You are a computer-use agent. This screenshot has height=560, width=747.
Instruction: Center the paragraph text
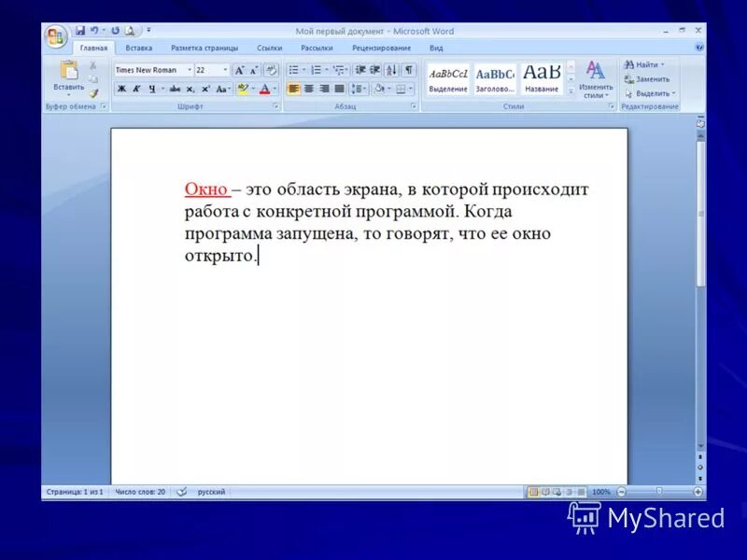[x=309, y=89]
